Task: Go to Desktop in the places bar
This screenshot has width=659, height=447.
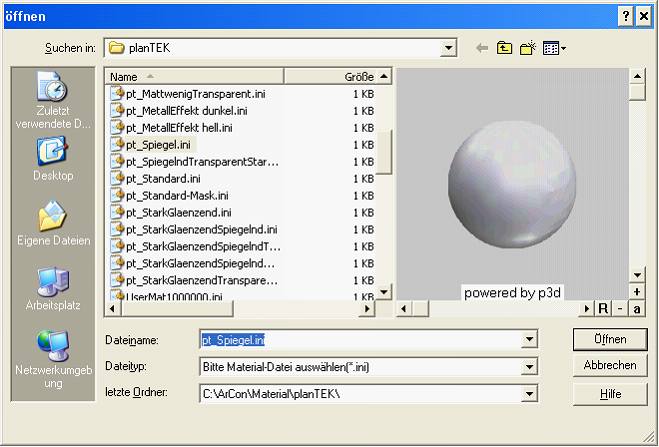Action: click(x=52, y=158)
